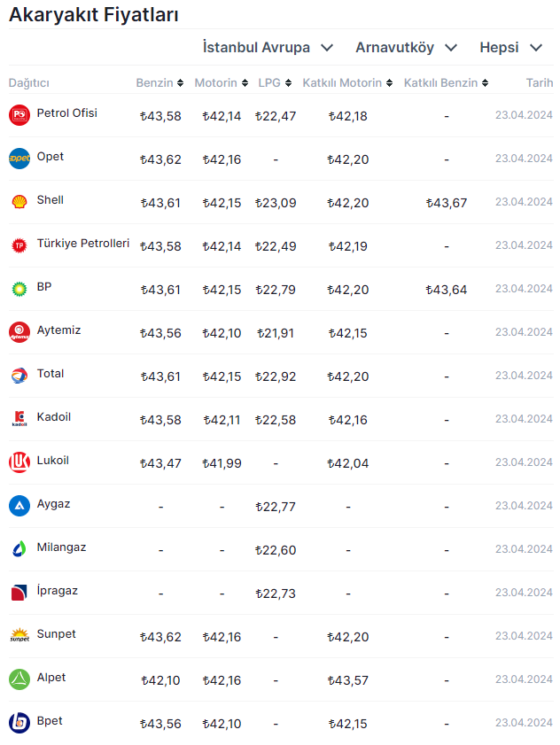Click the Lukoil logo icon

(19, 462)
